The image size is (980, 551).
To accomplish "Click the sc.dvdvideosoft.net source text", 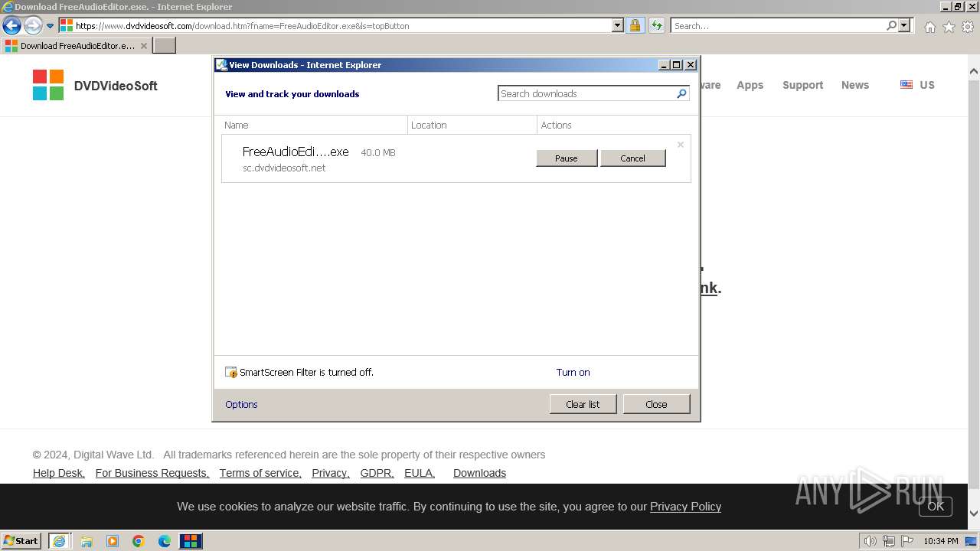I will click(x=284, y=168).
